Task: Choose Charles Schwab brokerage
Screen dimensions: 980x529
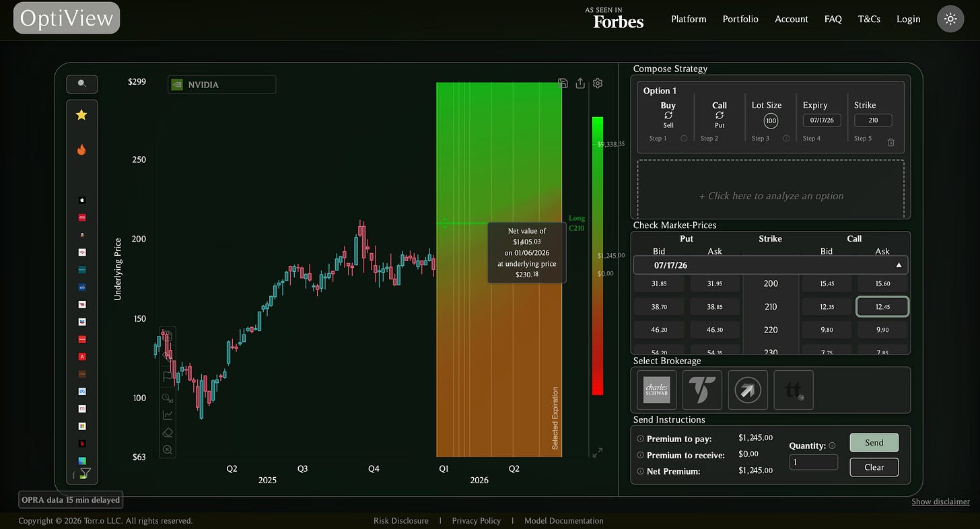Action: coord(656,390)
